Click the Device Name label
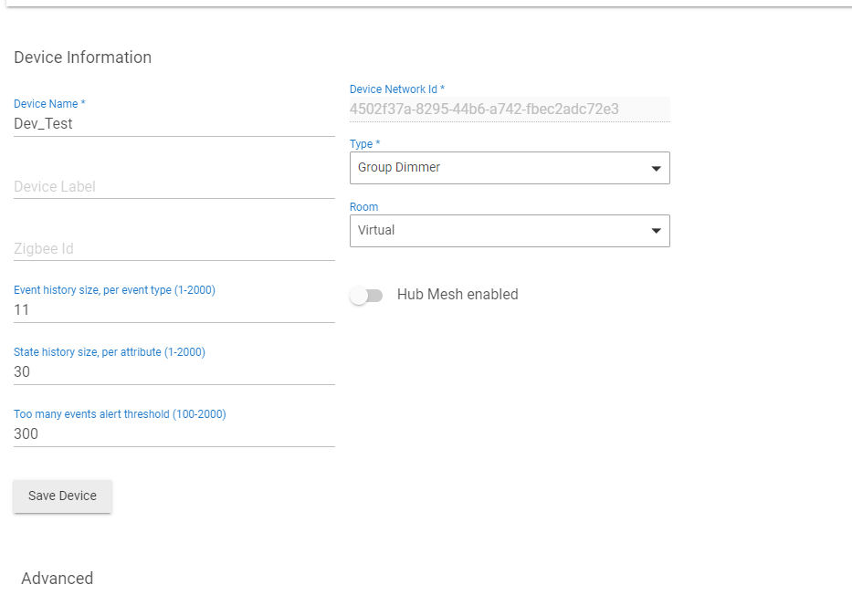Screen dimensions: 852x616 tap(49, 104)
